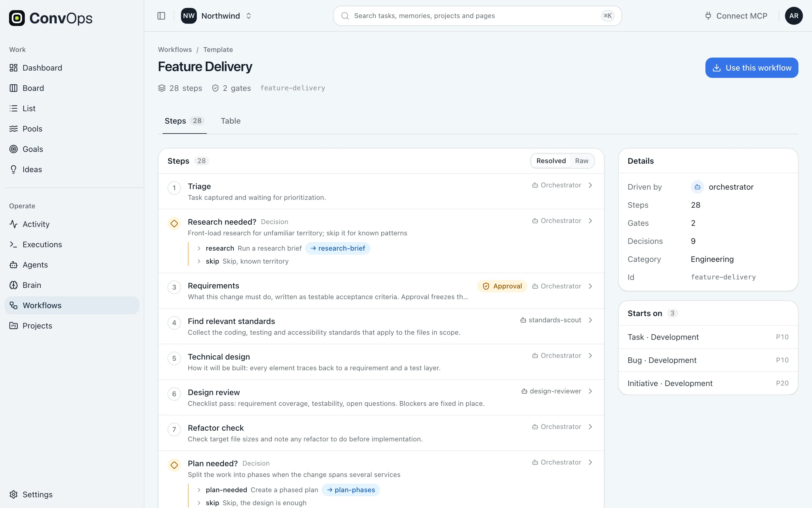Image resolution: width=812 pixels, height=508 pixels.
Task: Open Projects in the sidebar
Action: 72,326
